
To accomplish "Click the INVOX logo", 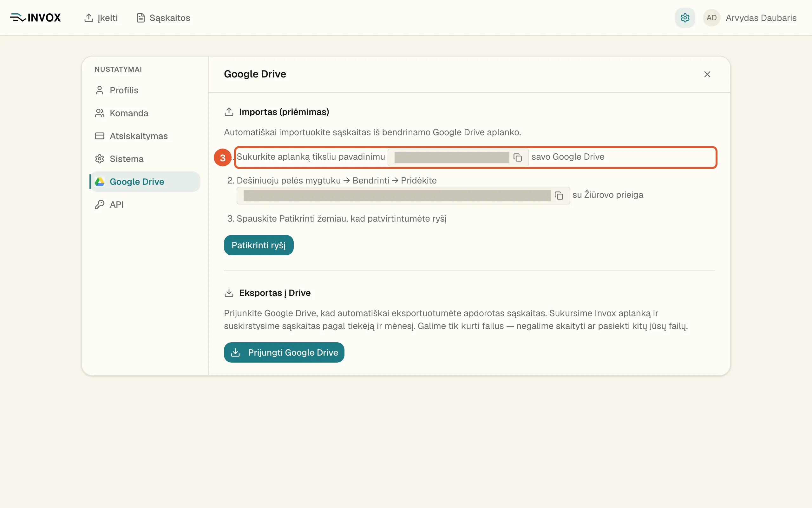I will tap(36, 17).
